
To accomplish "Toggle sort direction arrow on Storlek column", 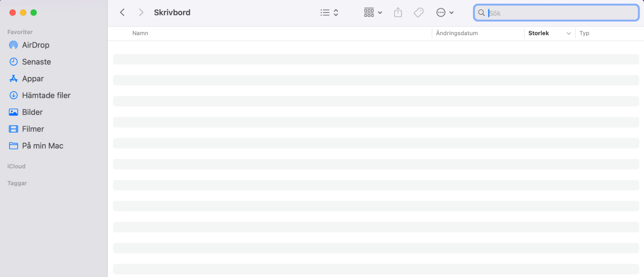I will (x=569, y=33).
